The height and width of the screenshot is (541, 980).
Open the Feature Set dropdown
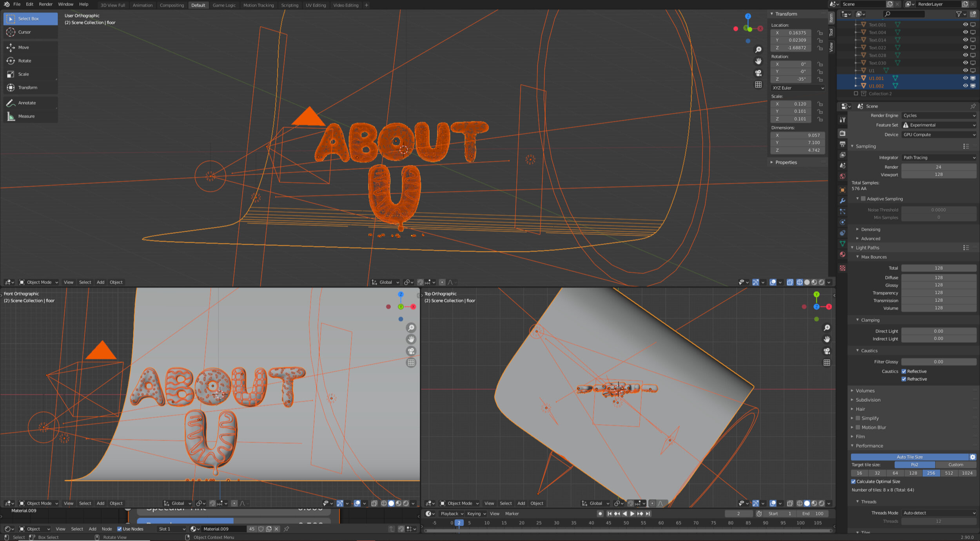tap(938, 125)
